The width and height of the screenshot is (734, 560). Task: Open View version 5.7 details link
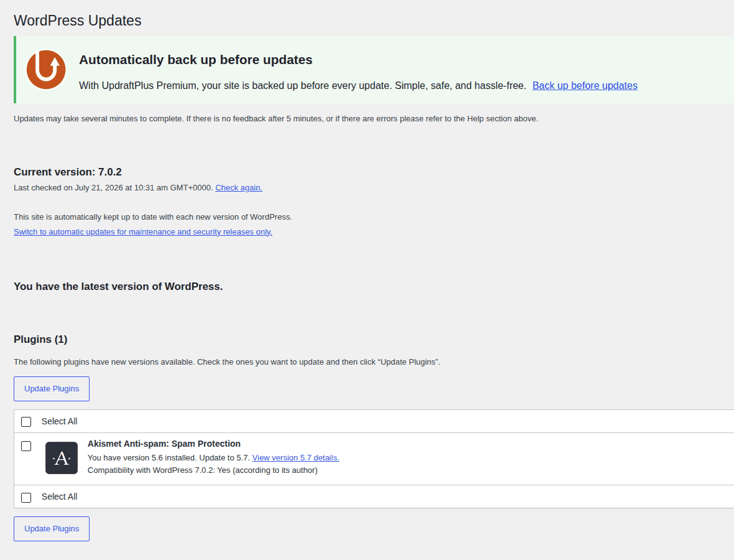click(296, 458)
